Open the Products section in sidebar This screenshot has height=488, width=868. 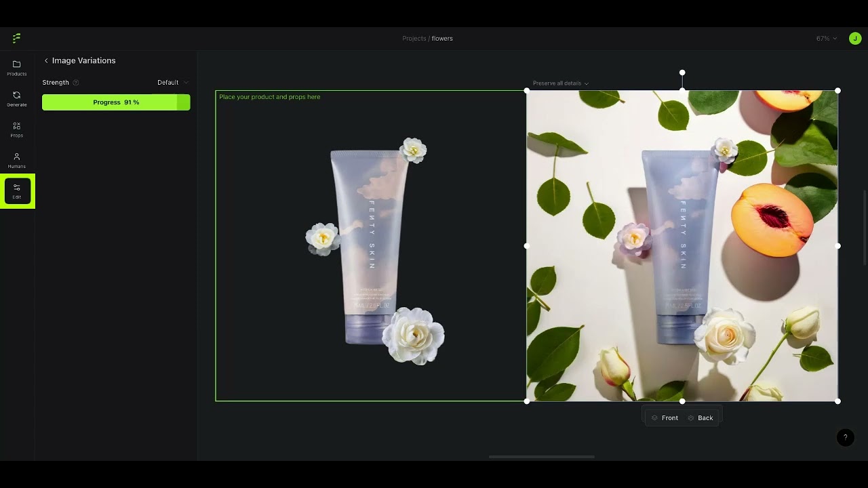[x=17, y=68]
